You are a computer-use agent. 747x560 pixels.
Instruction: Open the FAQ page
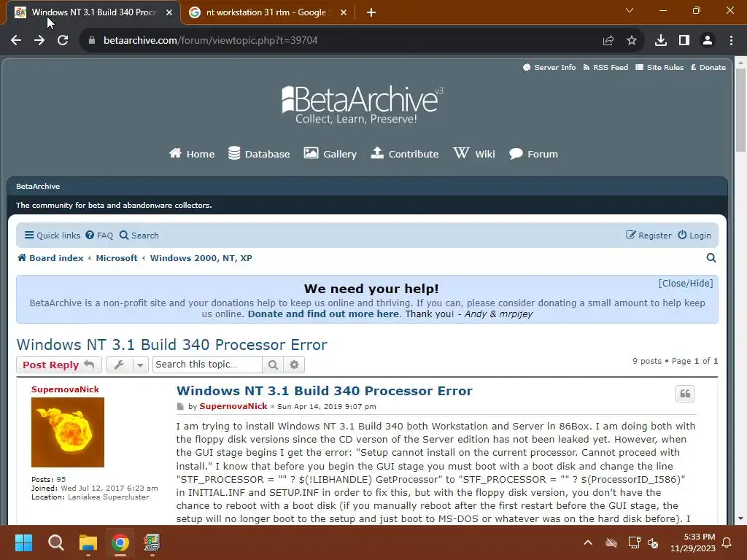click(99, 236)
